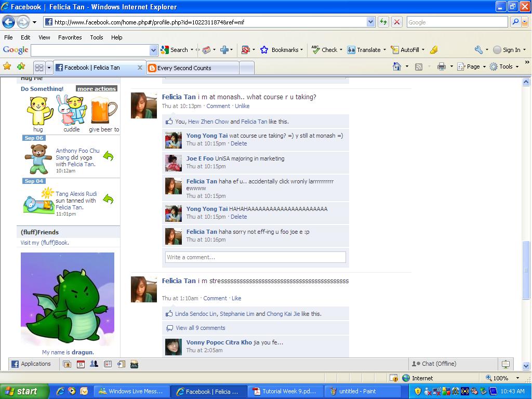Click the green reply arrow beside Tang Alexis Rudi
Viewport: 532px width, 399px height.
point(108,199)
